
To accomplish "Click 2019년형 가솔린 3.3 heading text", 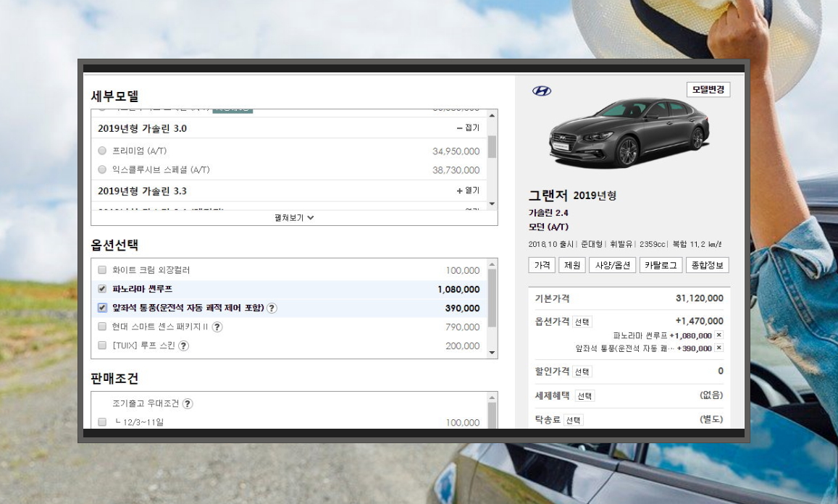I will pyautogui.click(x=142, y=190).
